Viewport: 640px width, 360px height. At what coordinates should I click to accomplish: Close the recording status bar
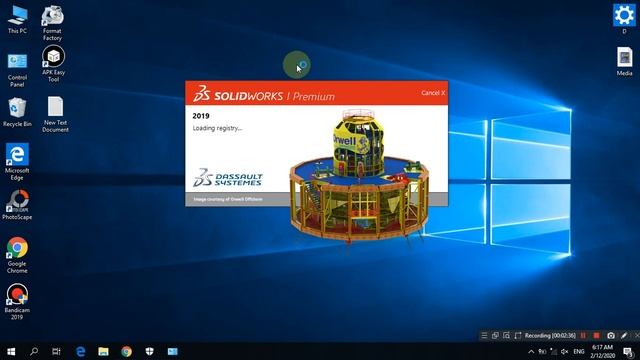(x=637, y=336)
